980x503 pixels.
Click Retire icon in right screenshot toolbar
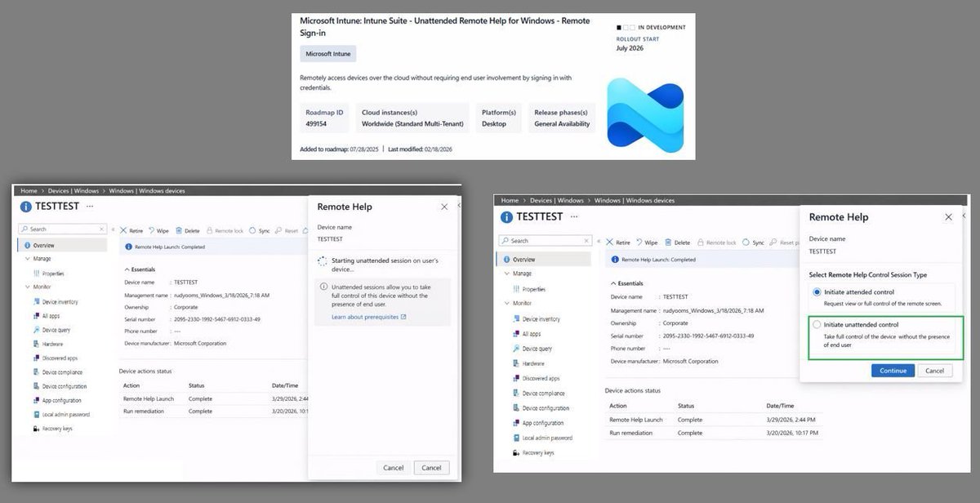click(x=608, y=243)
